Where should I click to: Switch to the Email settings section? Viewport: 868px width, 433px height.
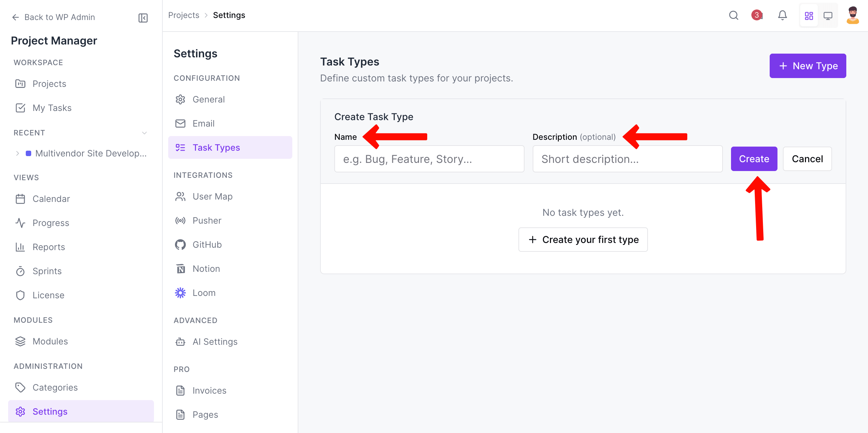click(x=203, y=123)
